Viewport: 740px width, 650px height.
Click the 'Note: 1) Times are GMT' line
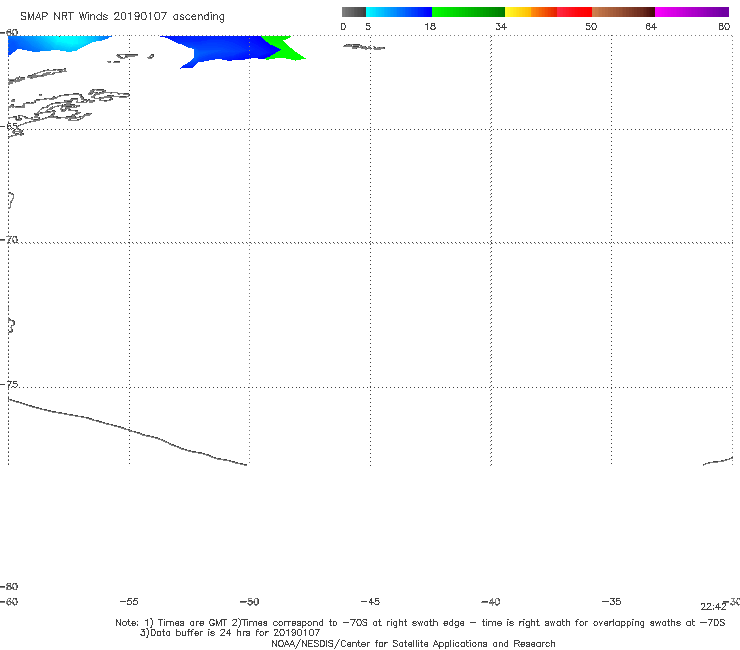click(x=420, y=623)
